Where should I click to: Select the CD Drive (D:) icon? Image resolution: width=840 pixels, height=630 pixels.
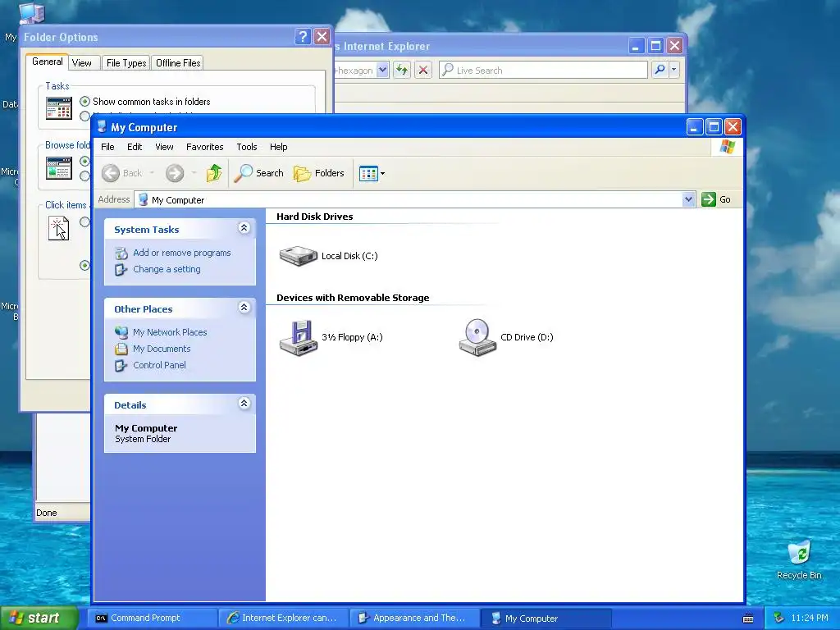(x=477, y=337)
